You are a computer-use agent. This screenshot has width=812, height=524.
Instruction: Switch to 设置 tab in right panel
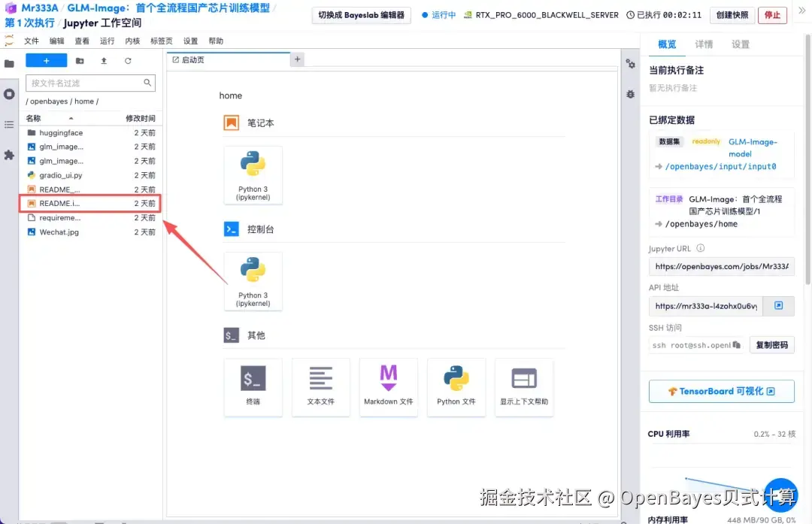pyautogui.click(x=741, y=44)
